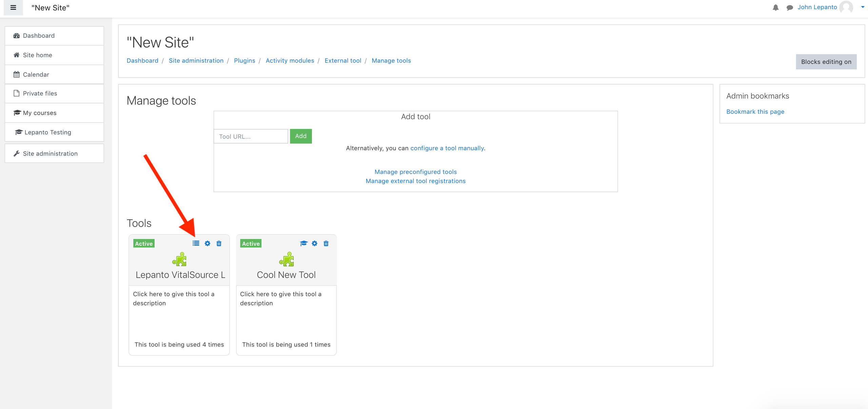
Task: Click the Activity modules breadcrumb link
Action: [290, 60]
